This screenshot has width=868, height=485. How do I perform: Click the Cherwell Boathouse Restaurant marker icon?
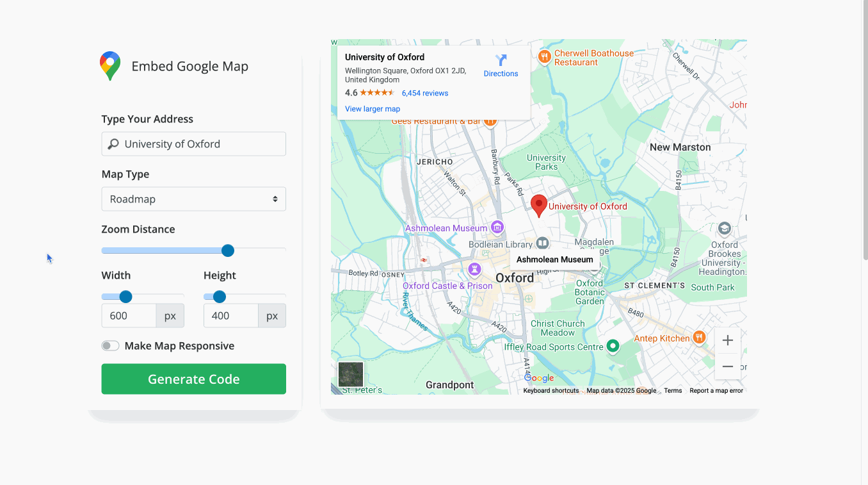tap(544, 57)
